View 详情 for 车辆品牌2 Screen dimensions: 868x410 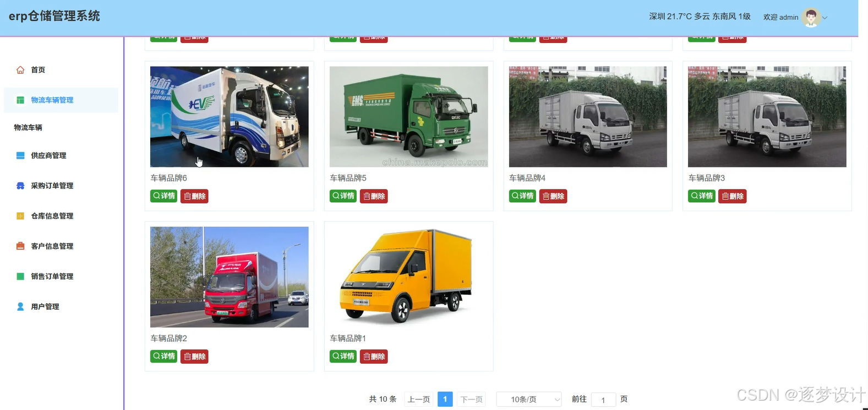coord(163,357)
